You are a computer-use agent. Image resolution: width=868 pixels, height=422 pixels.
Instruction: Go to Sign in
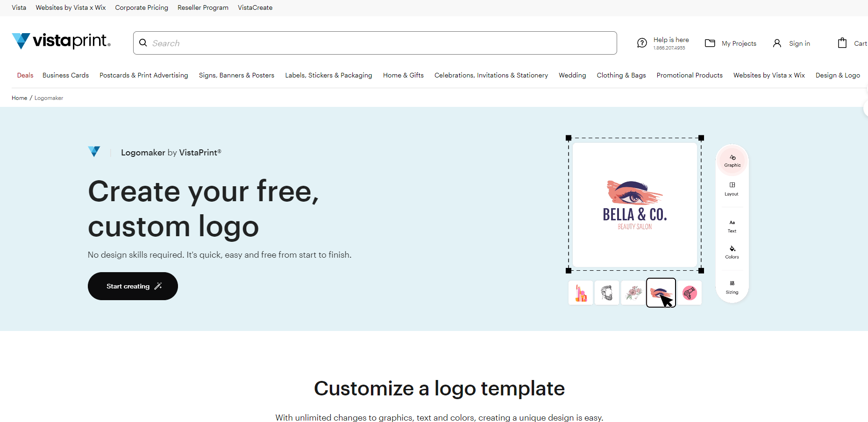pyautogui.click(x=798, y=43)
